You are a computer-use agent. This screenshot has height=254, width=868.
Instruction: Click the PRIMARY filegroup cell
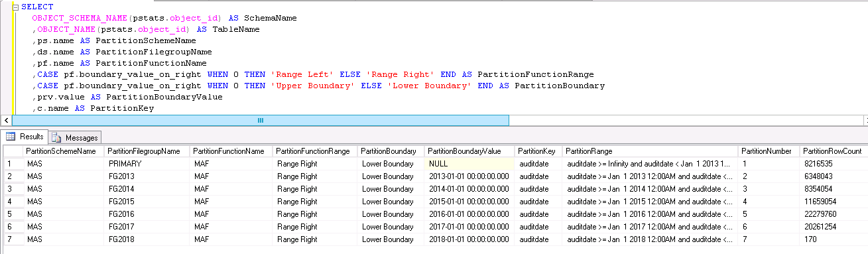148,163
